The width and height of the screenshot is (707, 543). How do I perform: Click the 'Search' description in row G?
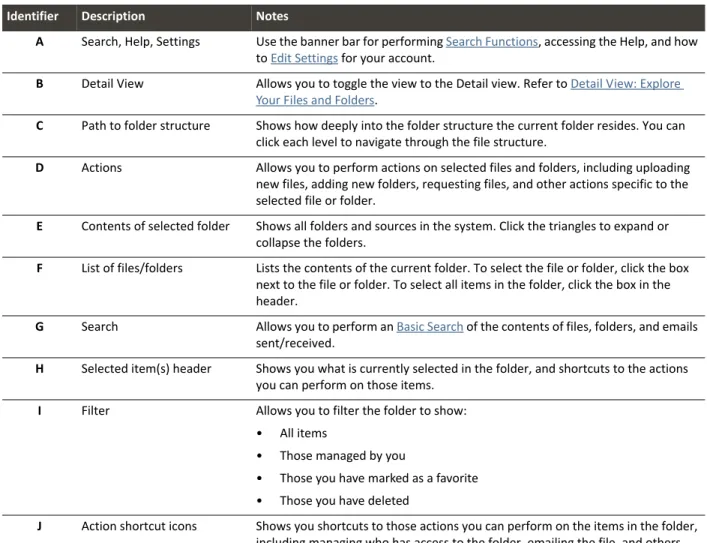click(x=100, y=327)
